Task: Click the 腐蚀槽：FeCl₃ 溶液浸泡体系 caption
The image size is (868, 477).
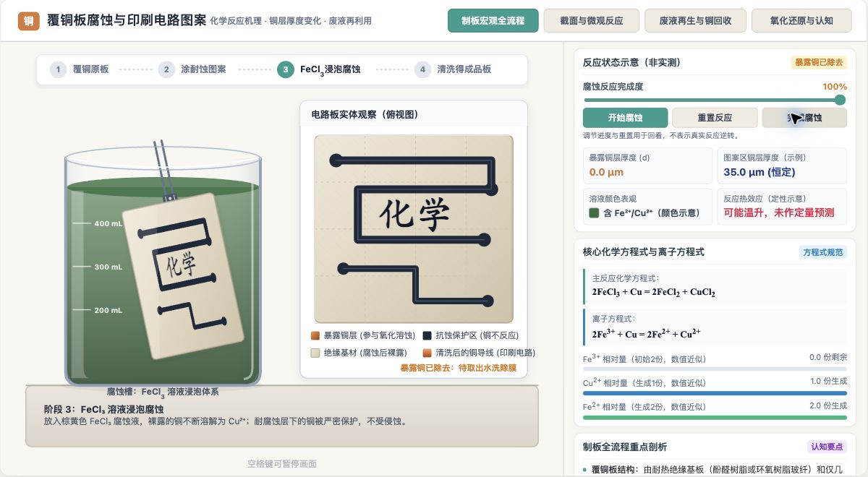Action: coord(163,391)
